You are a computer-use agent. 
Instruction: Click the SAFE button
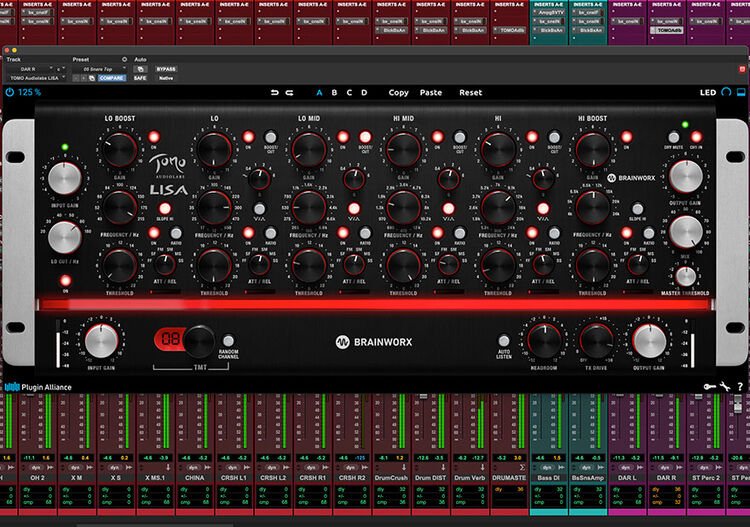pos(140,78)
